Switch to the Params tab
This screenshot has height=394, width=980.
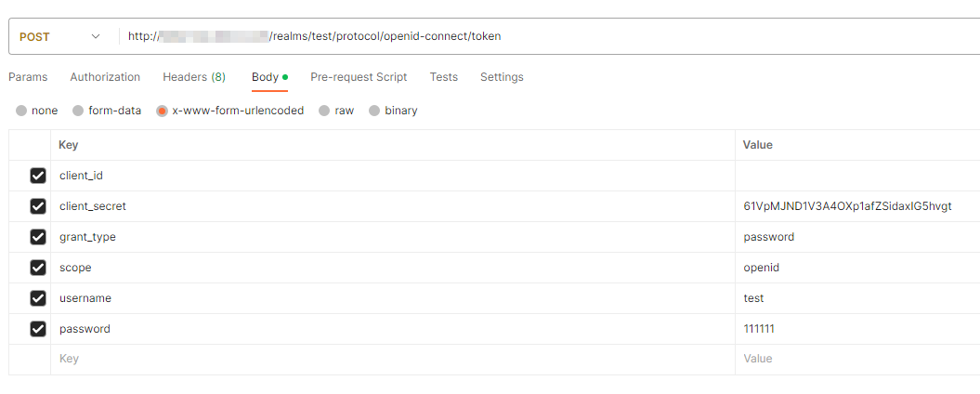tap(28, 77)
